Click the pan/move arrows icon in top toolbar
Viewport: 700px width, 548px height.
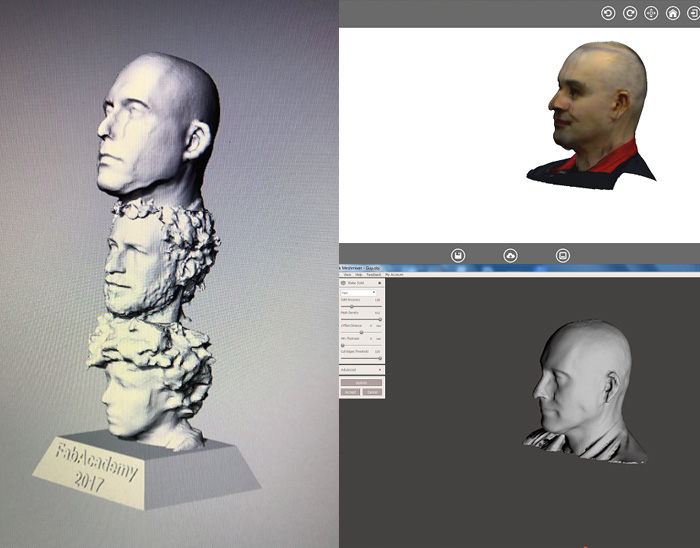(651, 13)
